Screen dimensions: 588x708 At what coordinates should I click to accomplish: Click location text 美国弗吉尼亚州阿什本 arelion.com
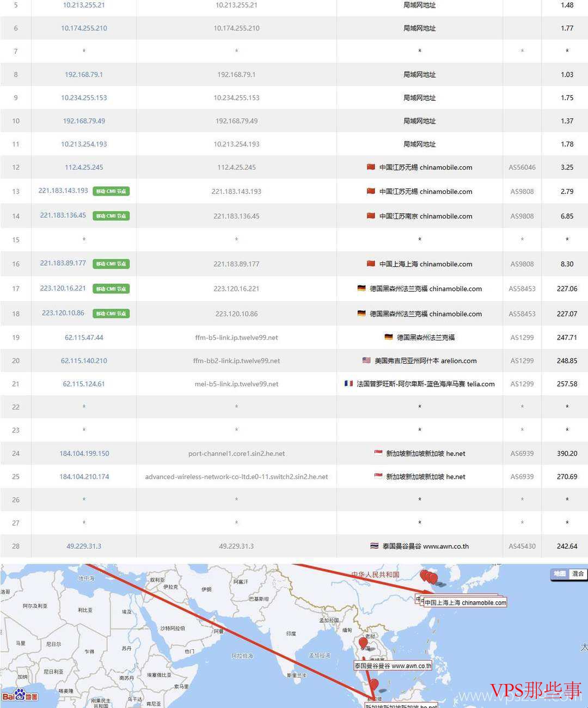click(x=426, y=361)
